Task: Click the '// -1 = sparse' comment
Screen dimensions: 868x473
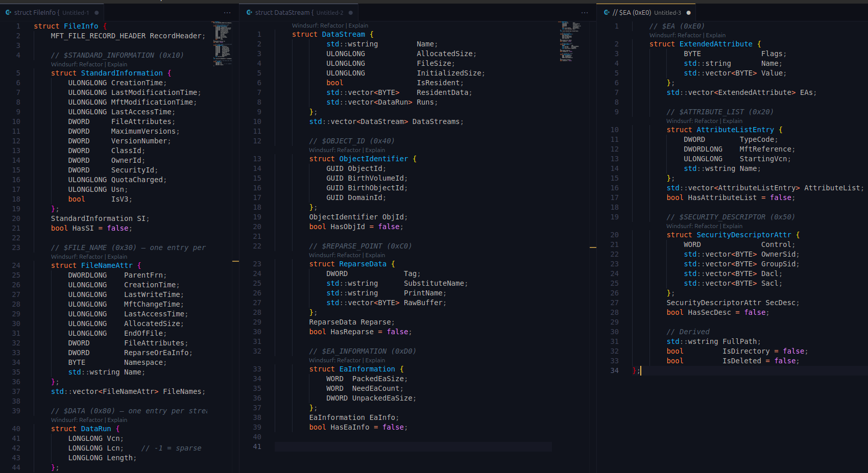Action: [x=171, y=448]
